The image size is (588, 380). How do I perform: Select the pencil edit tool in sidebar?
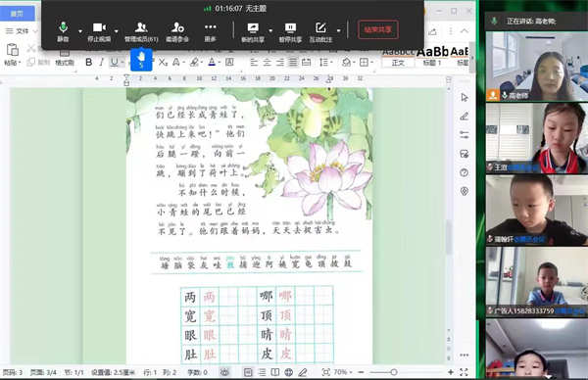tap(465, 117)
